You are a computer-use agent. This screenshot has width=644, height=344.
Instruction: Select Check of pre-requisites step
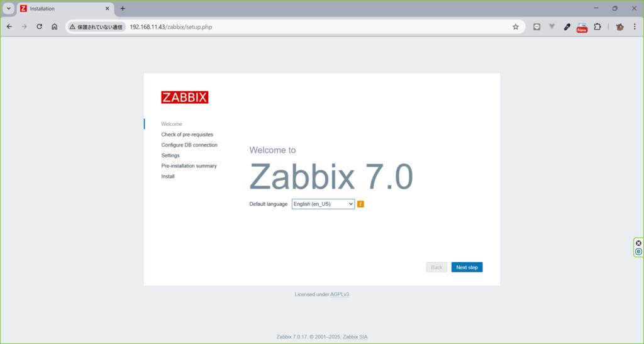coord(187,134)
